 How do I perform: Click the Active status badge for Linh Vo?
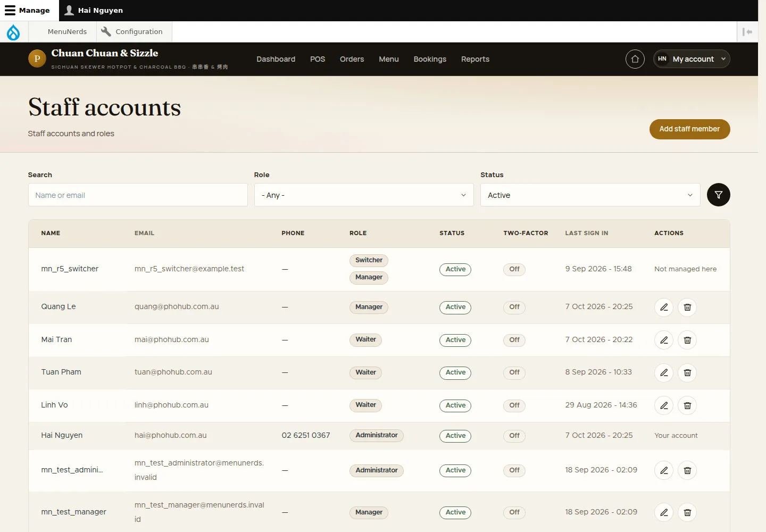pos(455,405)
